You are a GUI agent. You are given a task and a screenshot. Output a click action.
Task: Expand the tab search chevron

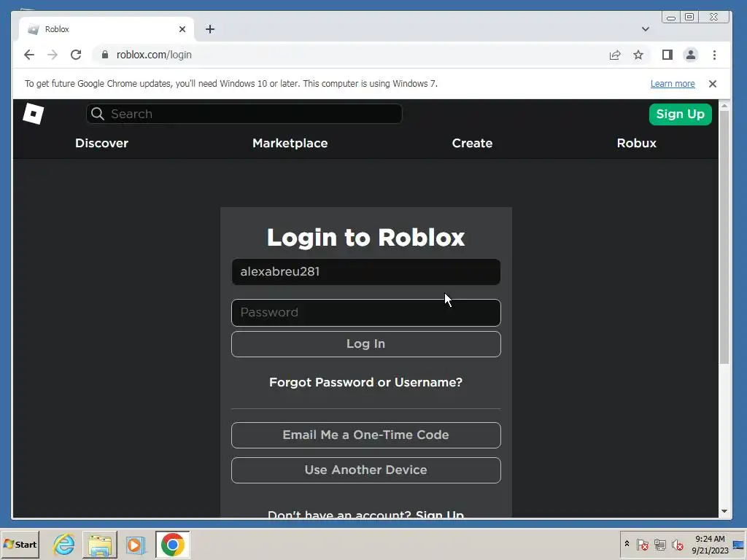coord(646,29)
